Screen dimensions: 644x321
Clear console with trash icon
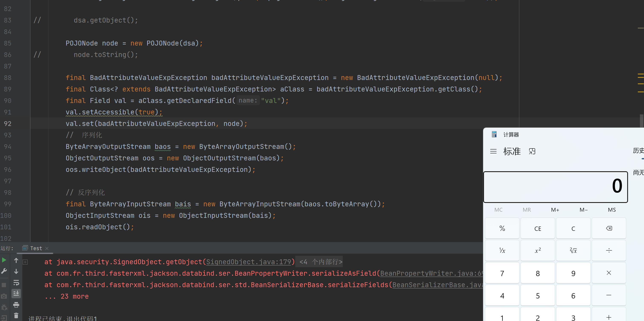pos(16,315)
